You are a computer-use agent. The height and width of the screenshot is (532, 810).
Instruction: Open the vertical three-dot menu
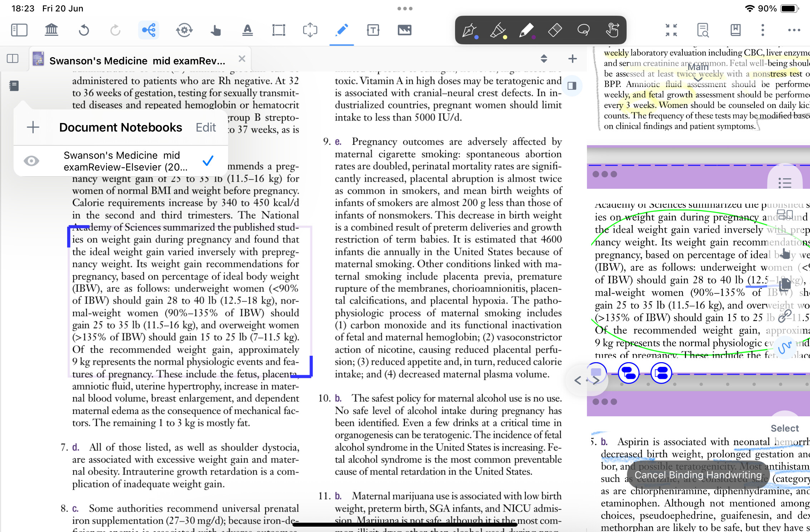[x=763, y=30]
